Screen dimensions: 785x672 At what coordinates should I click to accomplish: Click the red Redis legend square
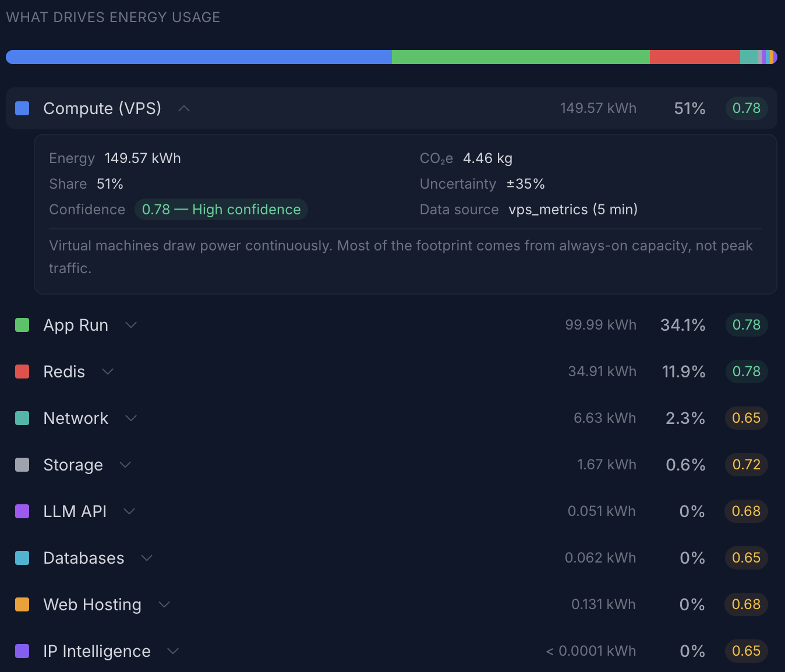22,372
